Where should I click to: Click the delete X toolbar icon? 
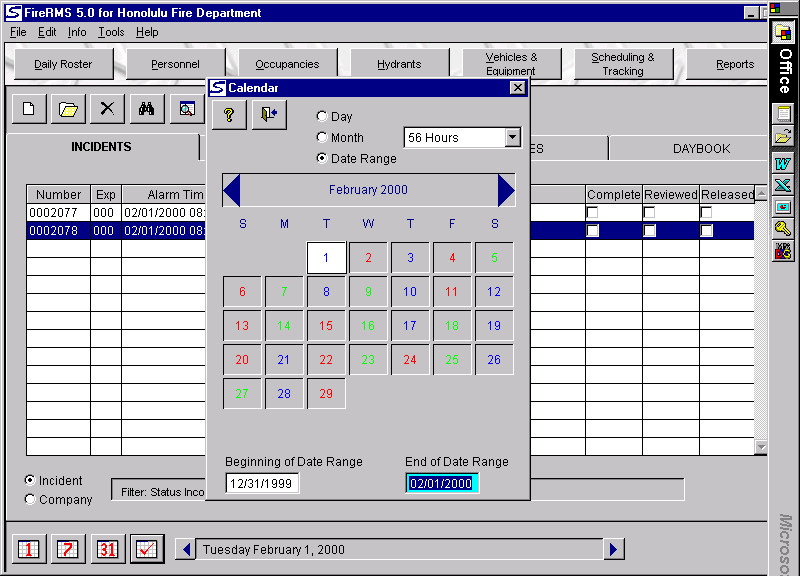click(x=107, y=109)
